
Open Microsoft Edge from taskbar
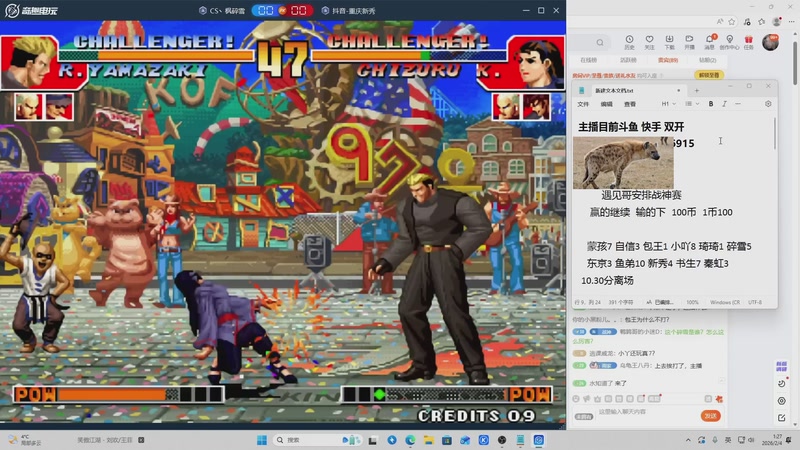pyautogui.click(x=410, y=440)
